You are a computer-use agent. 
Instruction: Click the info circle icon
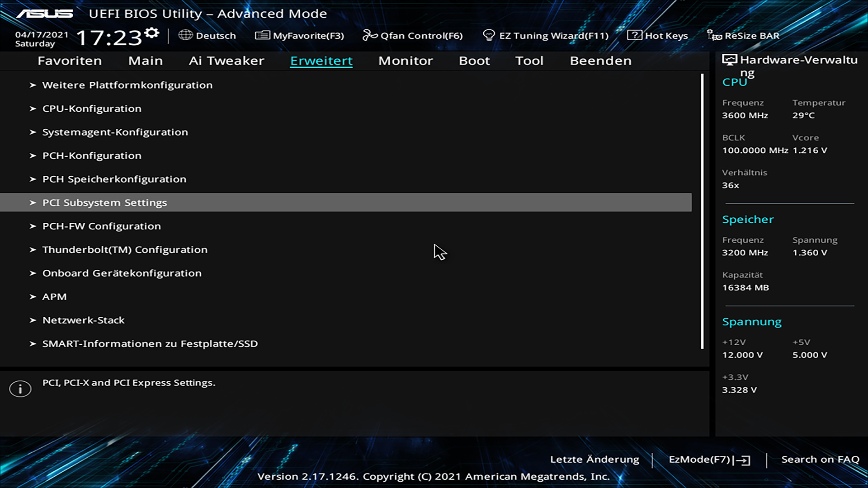point(20,389)
